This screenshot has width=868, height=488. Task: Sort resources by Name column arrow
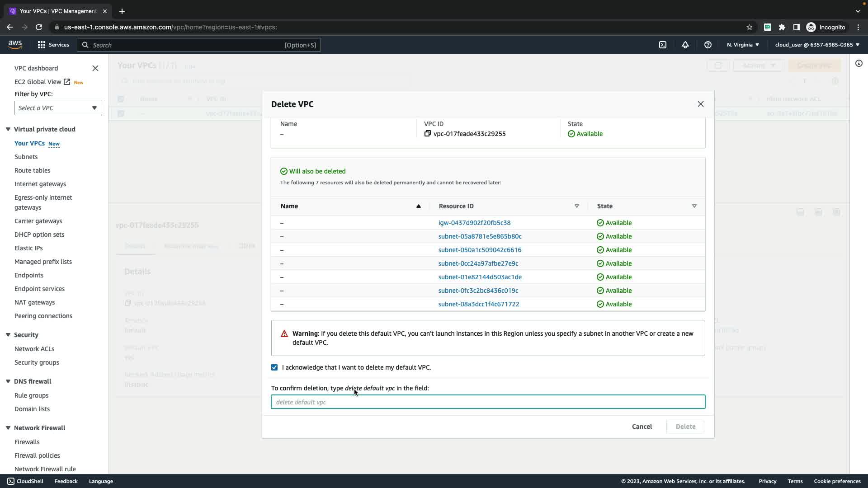point(418,206)
